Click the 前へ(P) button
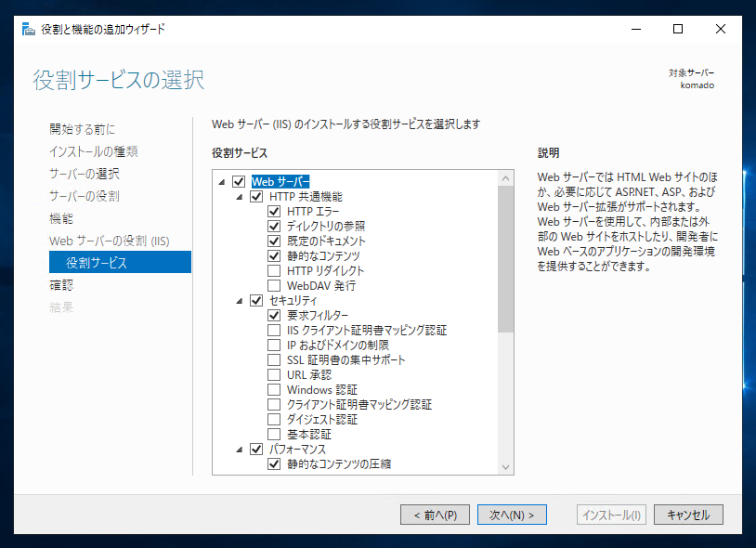756x548 pixels. pos(435,515)
